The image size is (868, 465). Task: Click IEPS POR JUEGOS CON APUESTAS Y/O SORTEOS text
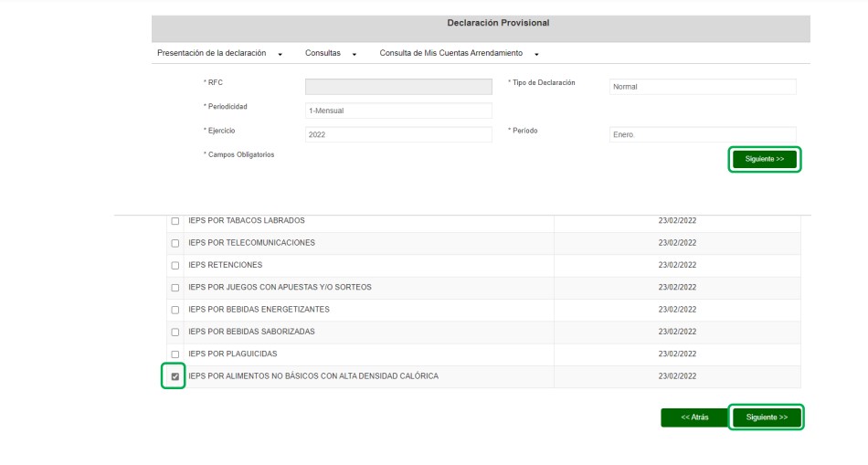(x=280, y=287)
